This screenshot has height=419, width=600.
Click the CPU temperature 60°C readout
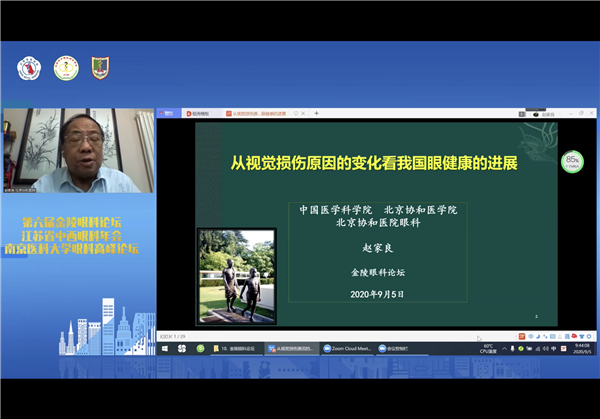coord(488,349)
